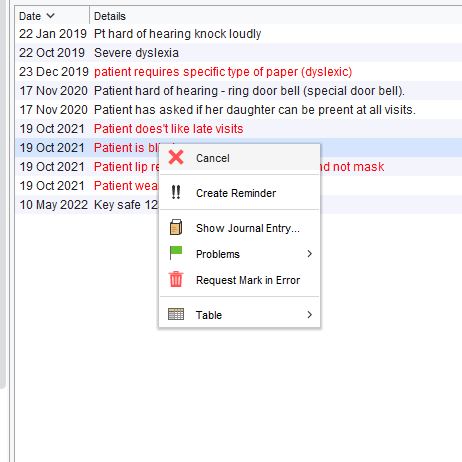This screenshot has width=462, height=462.
Task: Choose Request Mark in Error
Action: pyautogui.click(x=248, y=280)
